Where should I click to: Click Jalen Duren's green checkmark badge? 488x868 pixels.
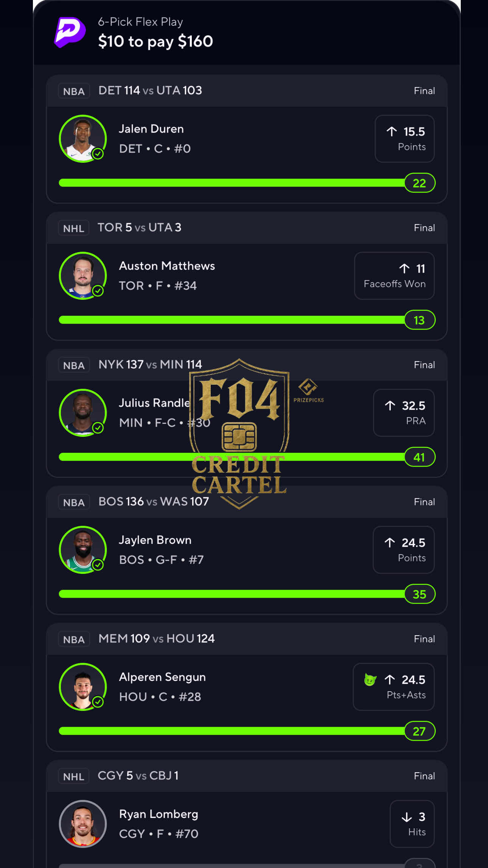click(x=98, y=154)
